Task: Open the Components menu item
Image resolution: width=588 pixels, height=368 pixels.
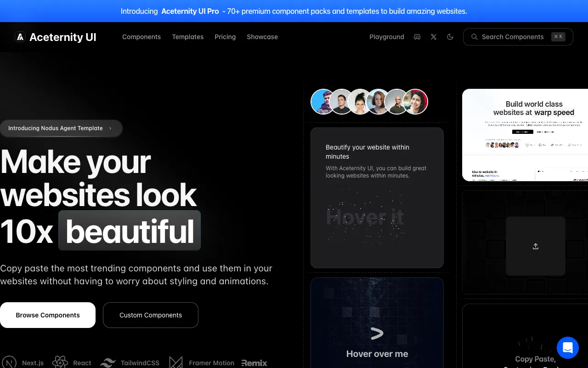Action: [x=141, y=37]
